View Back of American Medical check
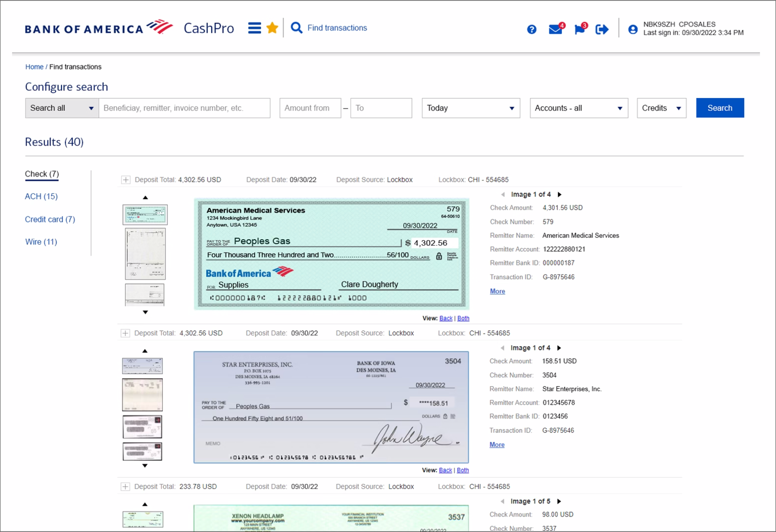 click(446, 318)
